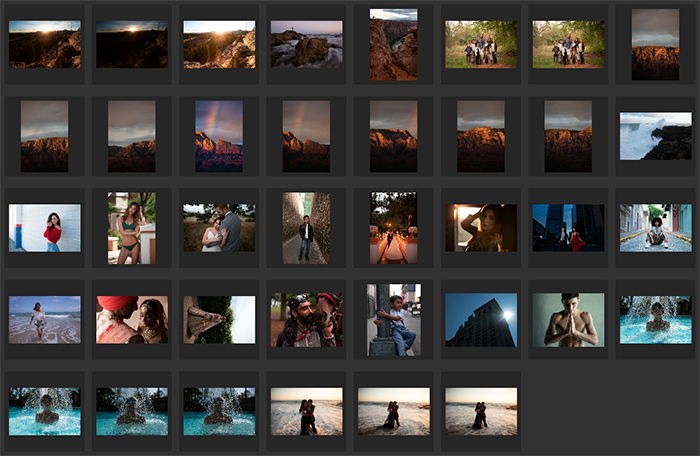Screen dimensions: 700x456
Task: Open the backlit skyscraper with sun photo
Action: [481, 320]
